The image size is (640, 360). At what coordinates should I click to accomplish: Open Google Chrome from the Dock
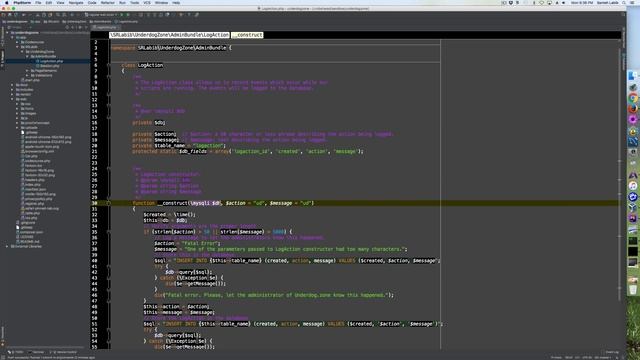pyautogui.click(x=633, y=98)
